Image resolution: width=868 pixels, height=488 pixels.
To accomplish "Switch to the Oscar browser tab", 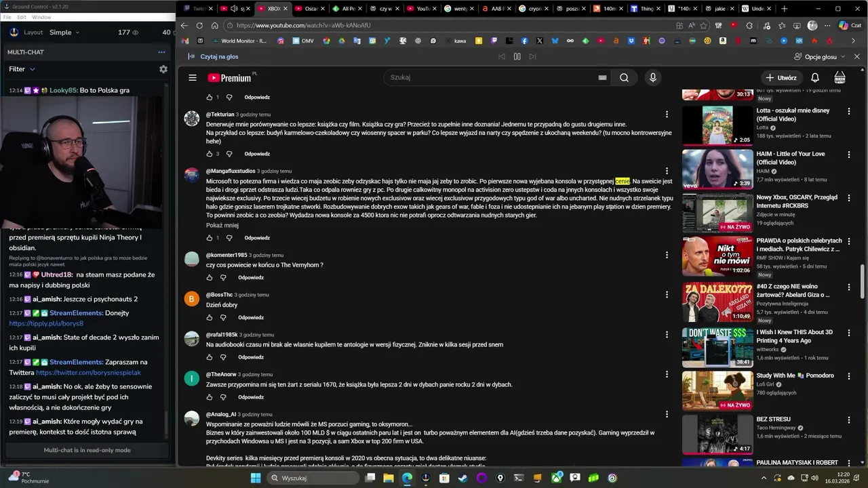I will 311,9.
